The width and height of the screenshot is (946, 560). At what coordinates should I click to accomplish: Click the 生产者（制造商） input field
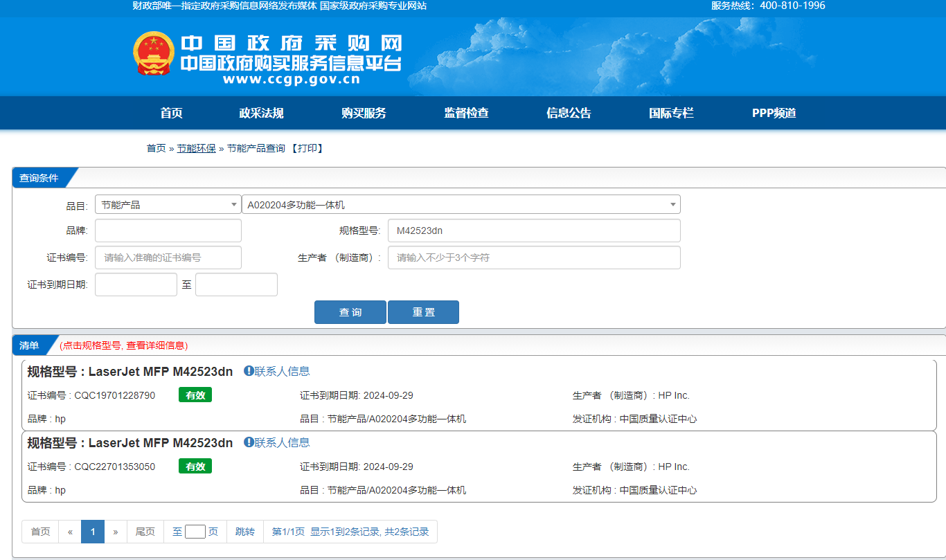534,258
